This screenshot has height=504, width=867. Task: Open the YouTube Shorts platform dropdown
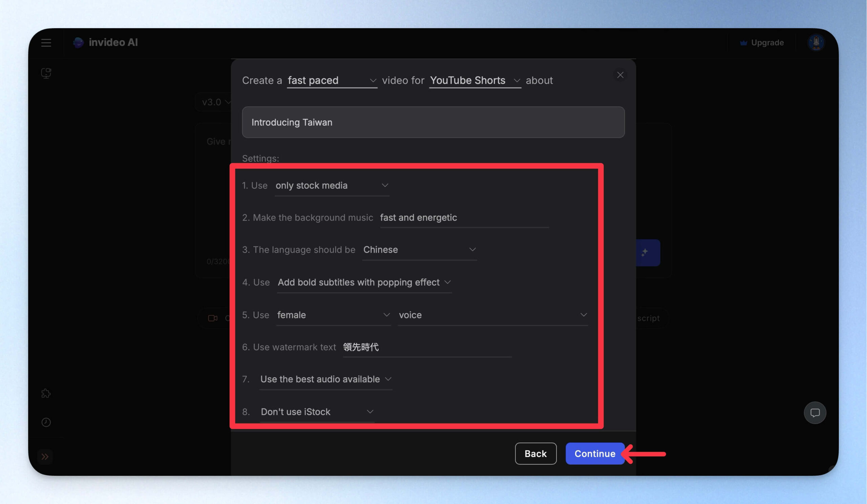tap(475, 81)
